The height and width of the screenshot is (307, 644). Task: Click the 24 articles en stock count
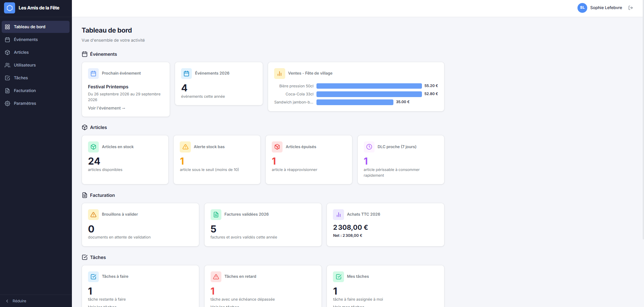94,161
